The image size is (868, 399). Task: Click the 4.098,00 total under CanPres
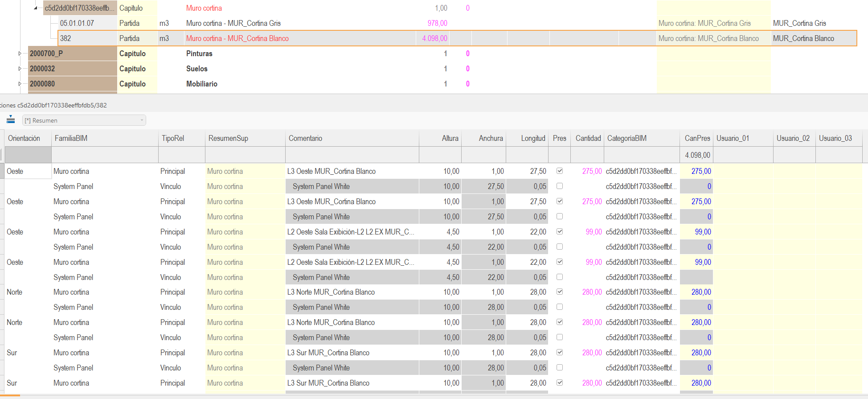tap(698, 155)
